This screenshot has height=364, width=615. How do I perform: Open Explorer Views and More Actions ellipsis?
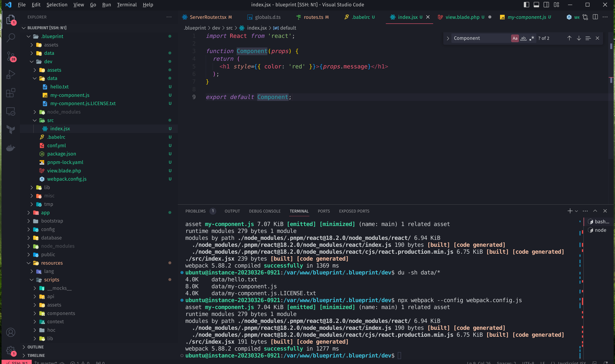pos(169,17)
